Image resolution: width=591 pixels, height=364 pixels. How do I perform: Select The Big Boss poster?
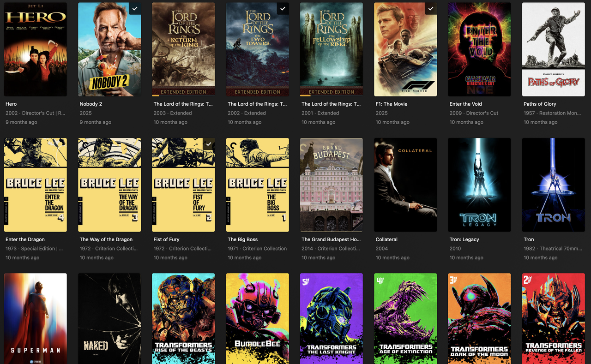[258, 185]
